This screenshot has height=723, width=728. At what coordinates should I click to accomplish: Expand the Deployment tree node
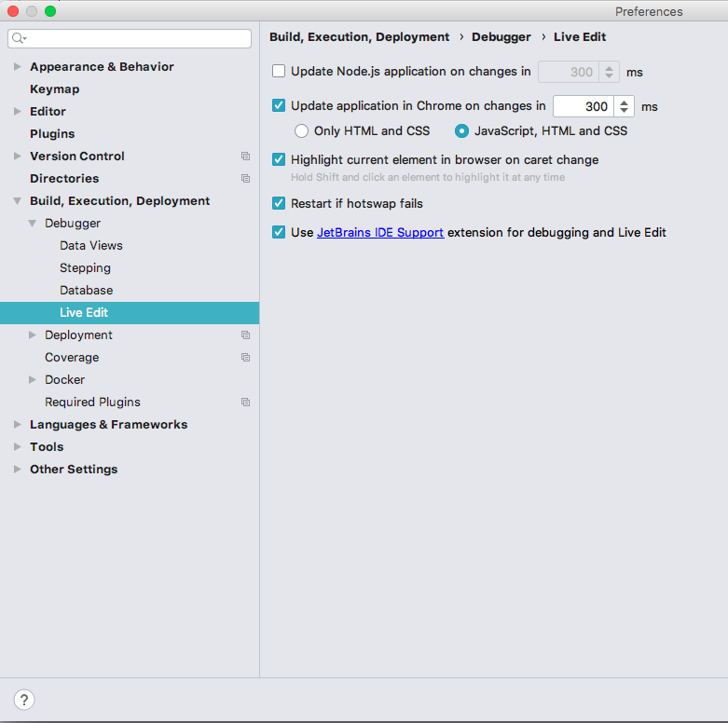[33, 335]
